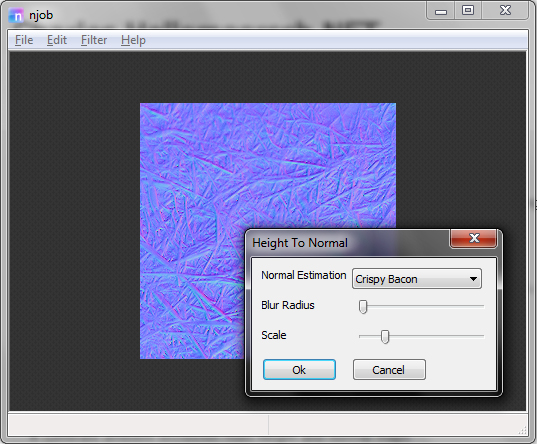Click the Scale slider handle
The width and height of the screenshot is (537, 444).
coord(385,336)
